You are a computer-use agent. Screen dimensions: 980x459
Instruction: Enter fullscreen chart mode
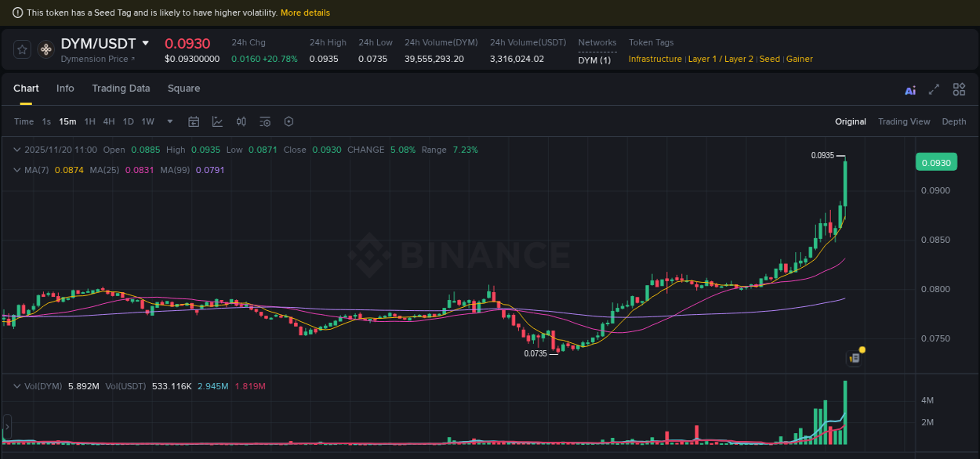point(933,90)
